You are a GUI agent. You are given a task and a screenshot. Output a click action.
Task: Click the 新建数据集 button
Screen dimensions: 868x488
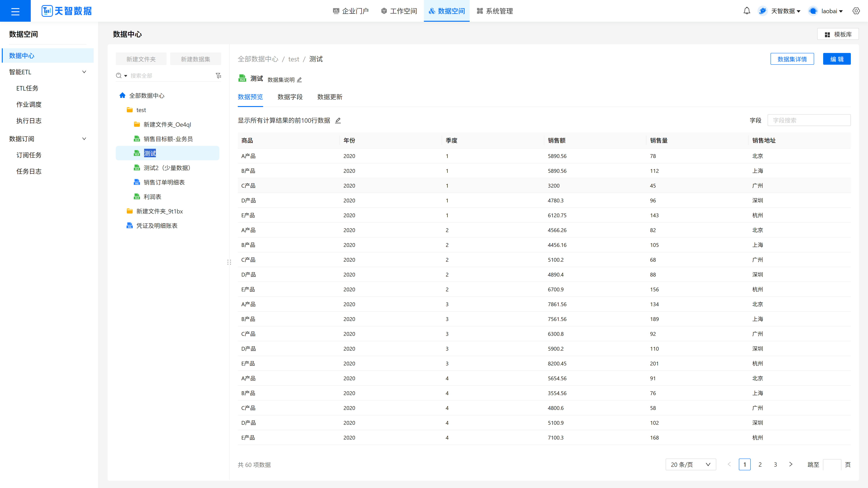pos(195,59)
